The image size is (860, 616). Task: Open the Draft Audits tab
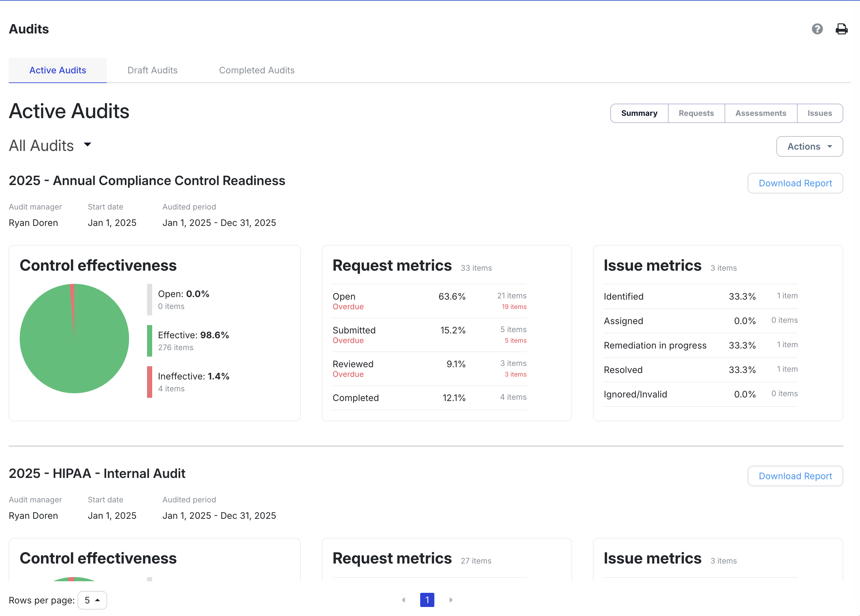pos(153,70)
